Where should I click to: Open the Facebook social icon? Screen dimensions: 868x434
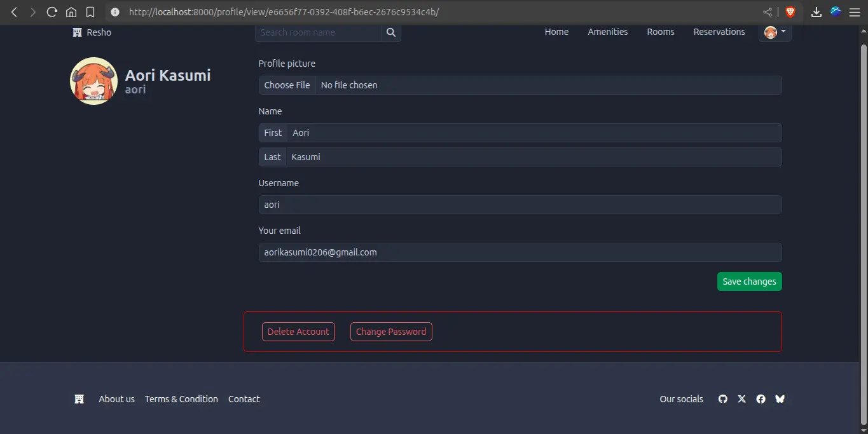tap(761, 399)
